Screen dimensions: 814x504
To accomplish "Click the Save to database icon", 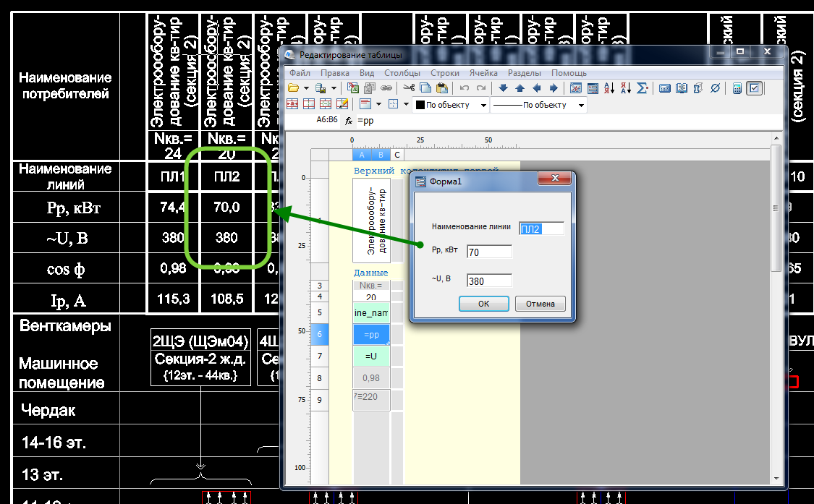I will click(x=321, y=88).
